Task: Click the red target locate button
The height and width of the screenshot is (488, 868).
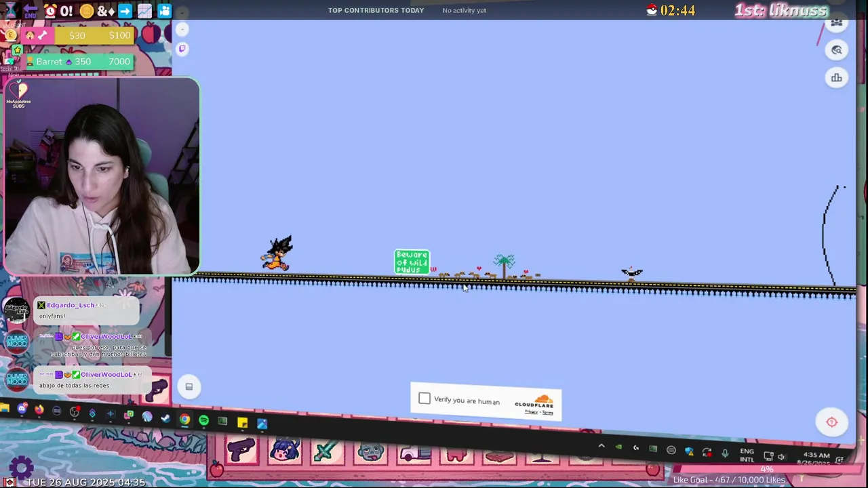Action: click(x=831, y=422)
